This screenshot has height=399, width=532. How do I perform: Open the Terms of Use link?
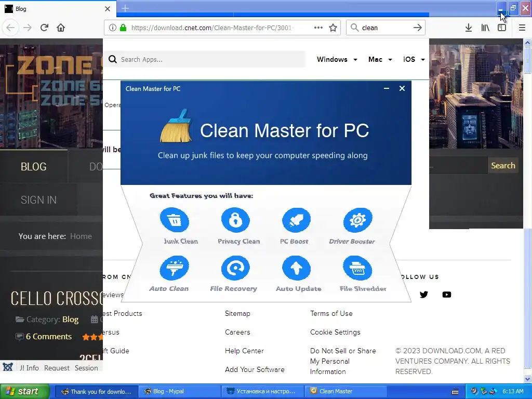click(331, 313)
